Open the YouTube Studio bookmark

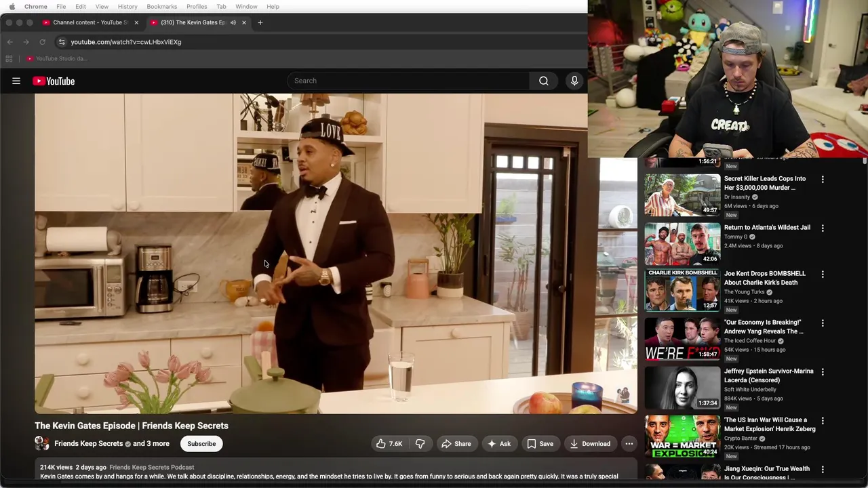pos(57,58)
